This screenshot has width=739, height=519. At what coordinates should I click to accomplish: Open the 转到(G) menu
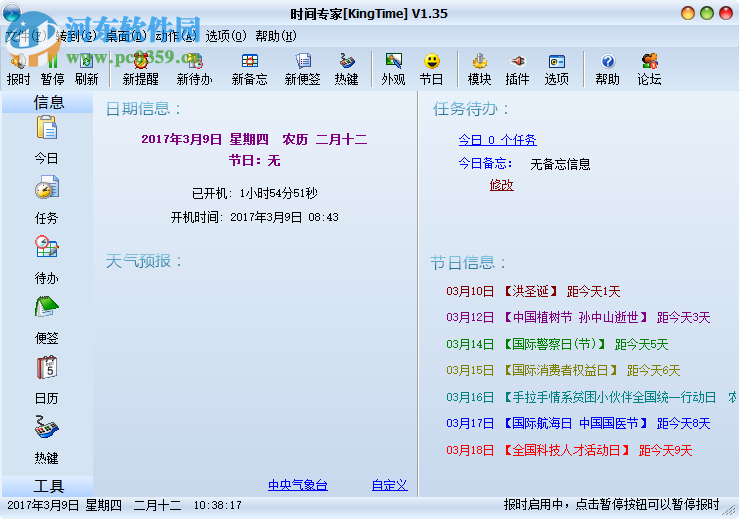click(x=76, y=36)
